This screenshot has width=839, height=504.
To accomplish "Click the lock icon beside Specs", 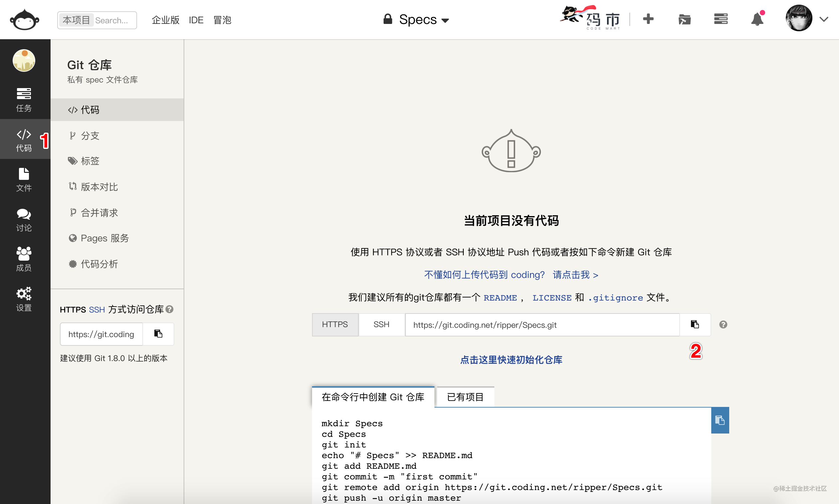I will (387, 19).
